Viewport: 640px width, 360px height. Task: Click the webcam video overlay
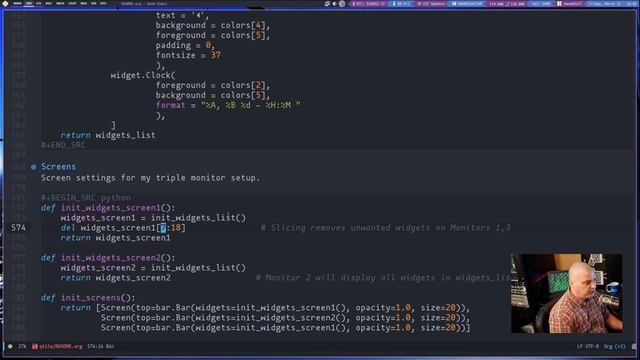coord(567,293)
